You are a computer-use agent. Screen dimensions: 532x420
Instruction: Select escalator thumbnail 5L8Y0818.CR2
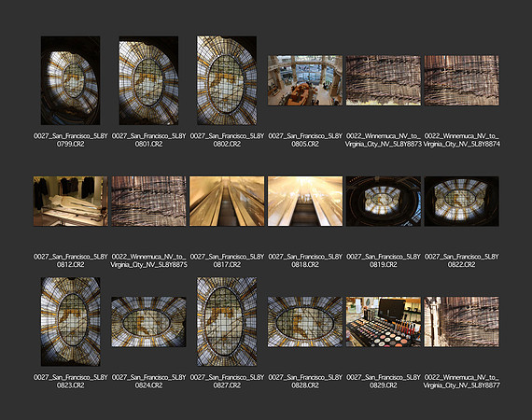[x=305, y=202]
